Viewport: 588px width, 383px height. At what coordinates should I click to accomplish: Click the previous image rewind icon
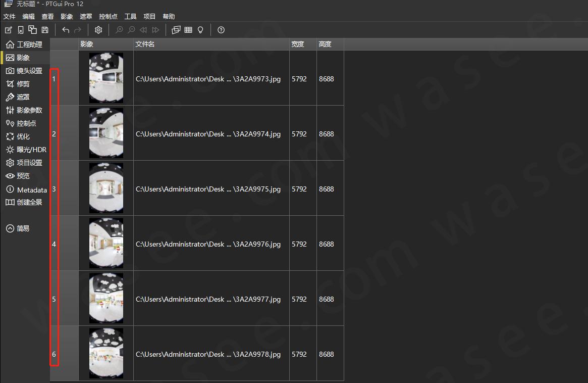(143, 30)
